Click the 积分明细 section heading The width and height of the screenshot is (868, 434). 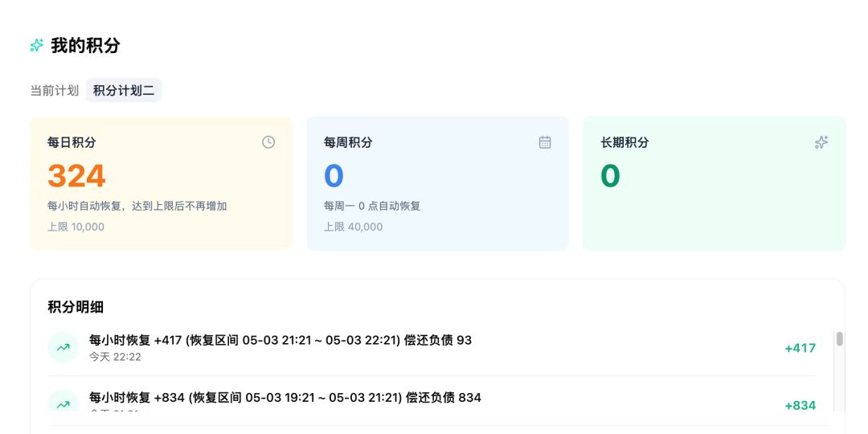pyautogui.click(x=76, y=307)
